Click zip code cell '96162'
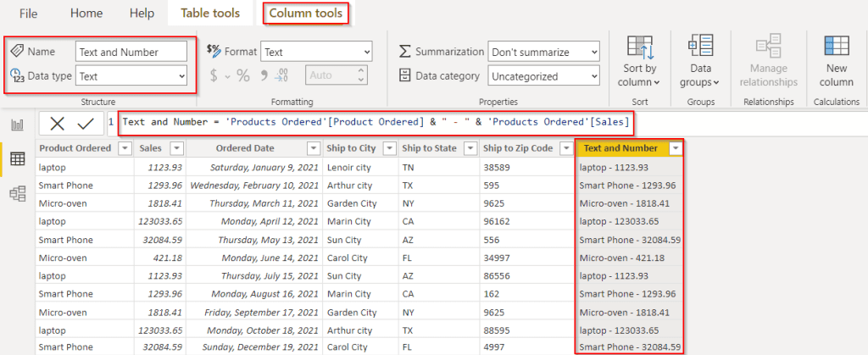The image size is (868, 355). click(x=528, y=221)
